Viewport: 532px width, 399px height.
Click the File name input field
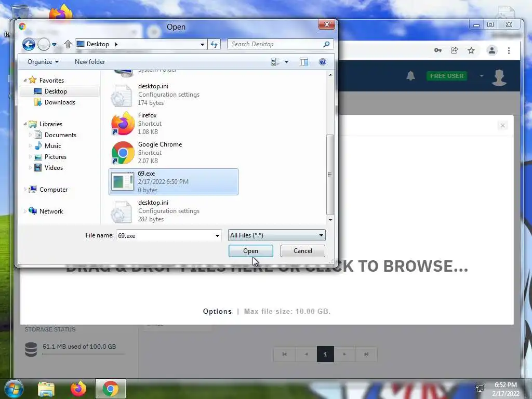pos(165,235)
